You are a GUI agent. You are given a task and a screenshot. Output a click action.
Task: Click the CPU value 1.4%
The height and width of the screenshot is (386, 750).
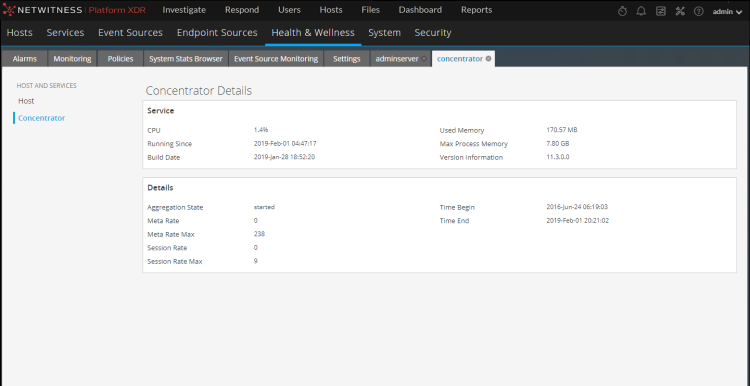pyautogui.click(x=261, y=130)
